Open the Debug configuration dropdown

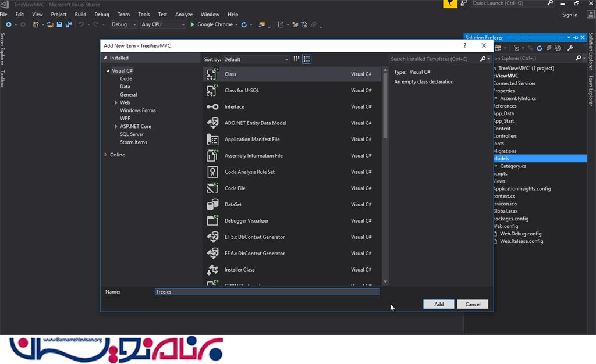[123, 24]
